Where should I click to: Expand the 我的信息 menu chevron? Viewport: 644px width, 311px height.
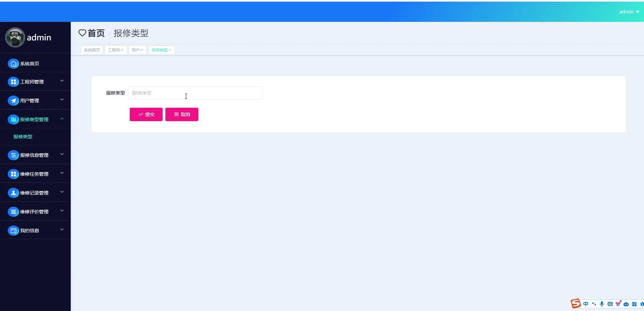tap(62, 230)
